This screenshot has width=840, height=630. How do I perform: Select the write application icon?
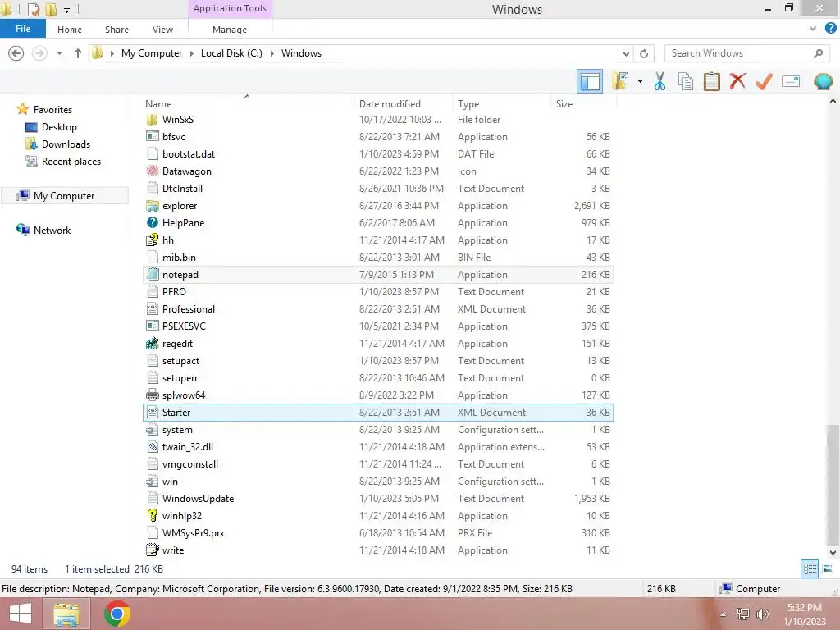click(152, 550)
